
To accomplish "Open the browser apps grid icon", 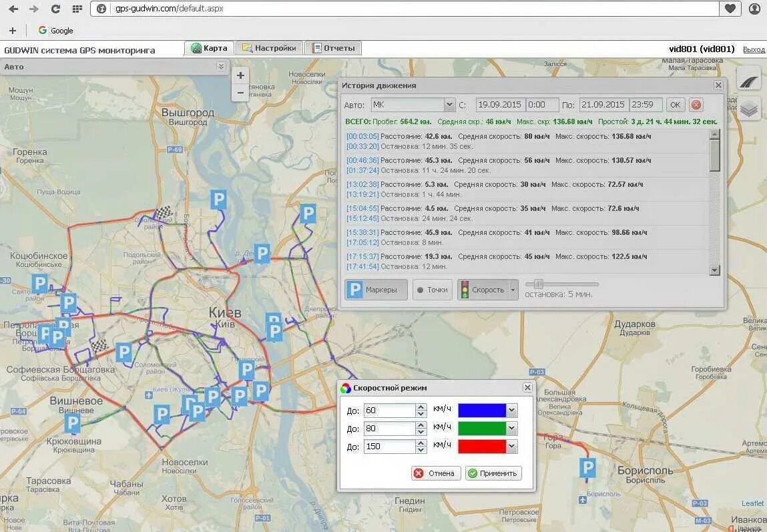I will tap(77, 9).
